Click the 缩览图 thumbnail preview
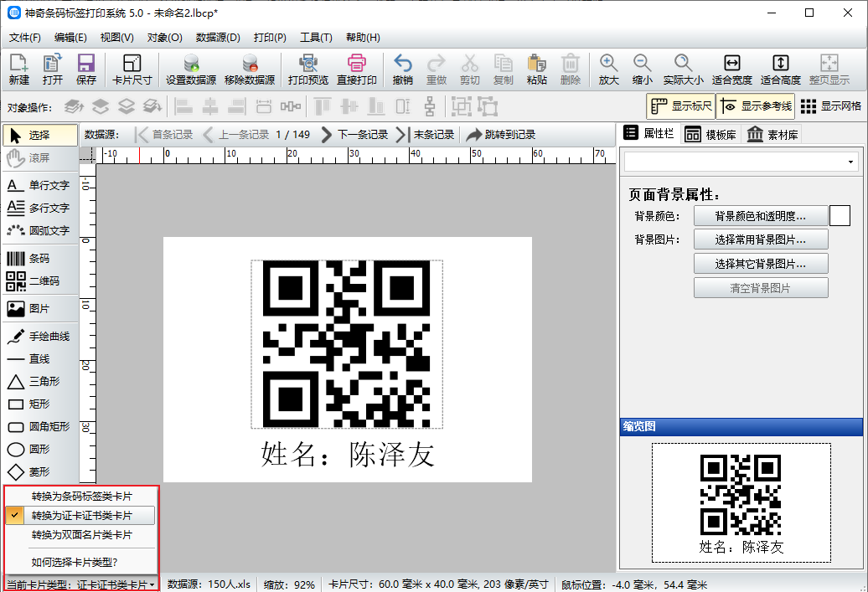This screenshot has width=868, height=592. click(741, 502)
